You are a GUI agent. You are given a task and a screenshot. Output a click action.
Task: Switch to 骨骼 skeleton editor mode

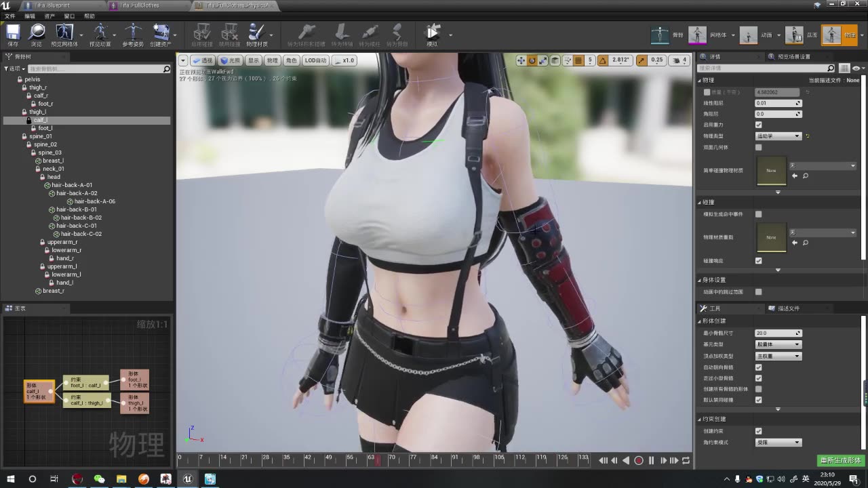pyautogui.click(x=659, y=35)
